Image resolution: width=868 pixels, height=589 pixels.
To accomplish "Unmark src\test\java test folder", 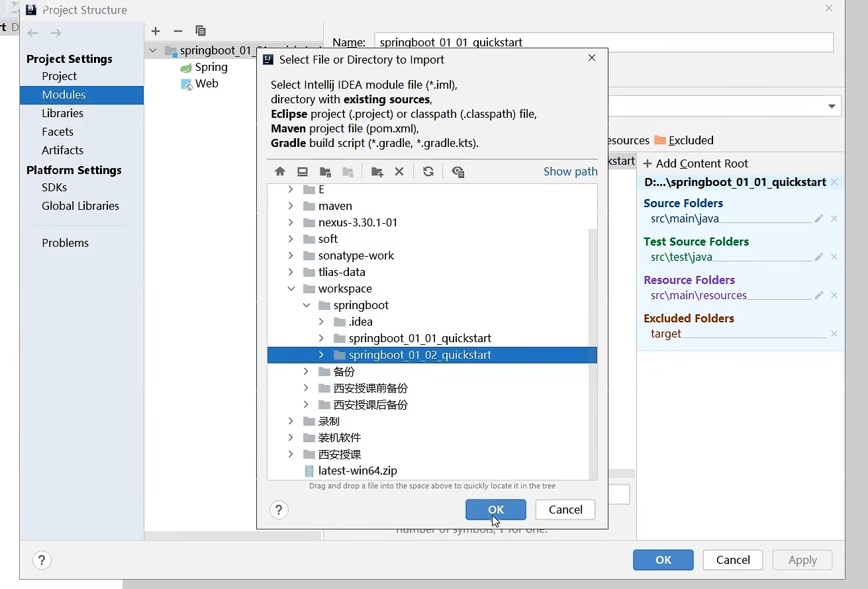I will pos(834,257).
